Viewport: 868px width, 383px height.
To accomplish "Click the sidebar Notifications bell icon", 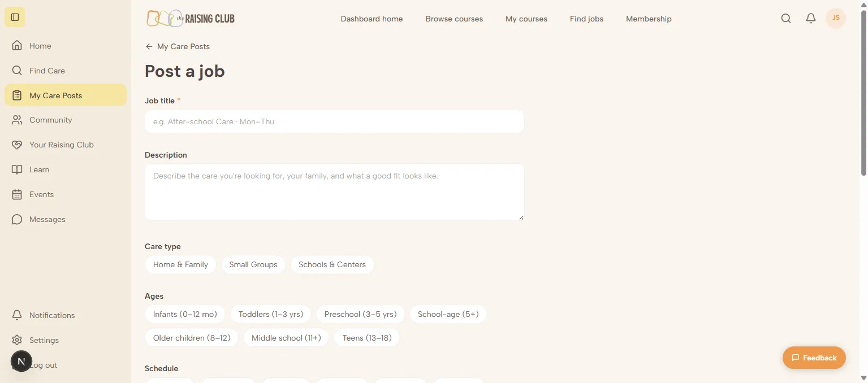I will [17, 315].
